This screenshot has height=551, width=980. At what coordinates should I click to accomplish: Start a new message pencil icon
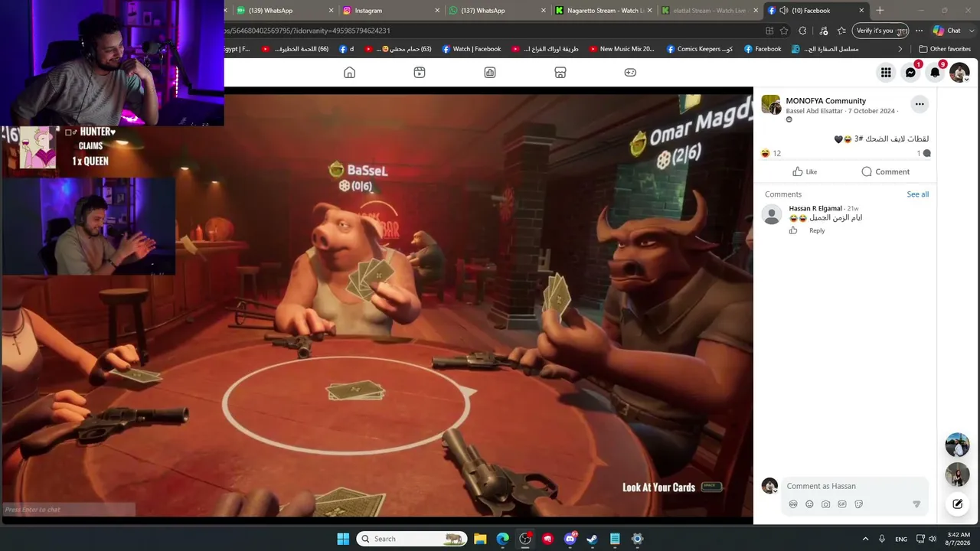coord(957,504)
